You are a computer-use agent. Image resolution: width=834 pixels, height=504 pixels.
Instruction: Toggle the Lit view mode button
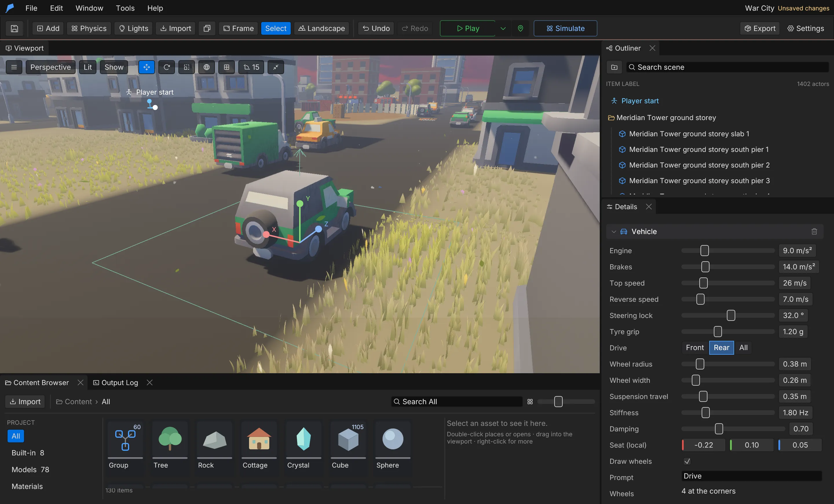coord(88,67)
